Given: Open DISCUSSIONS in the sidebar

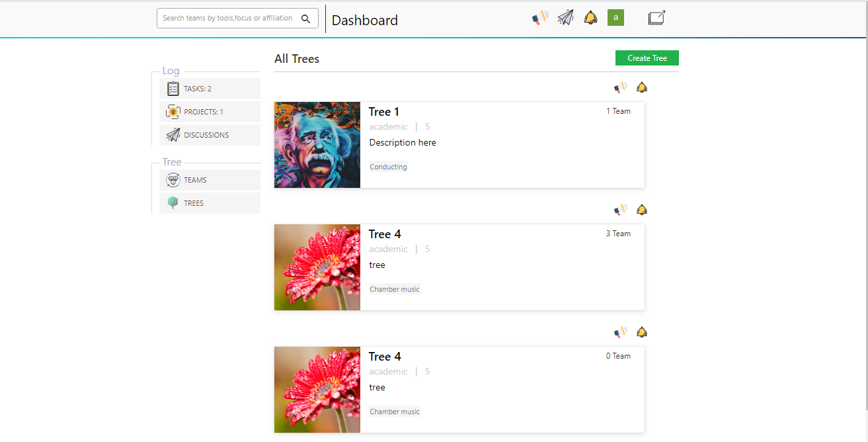Looking at the screenshot, I should tap(210, 135).
